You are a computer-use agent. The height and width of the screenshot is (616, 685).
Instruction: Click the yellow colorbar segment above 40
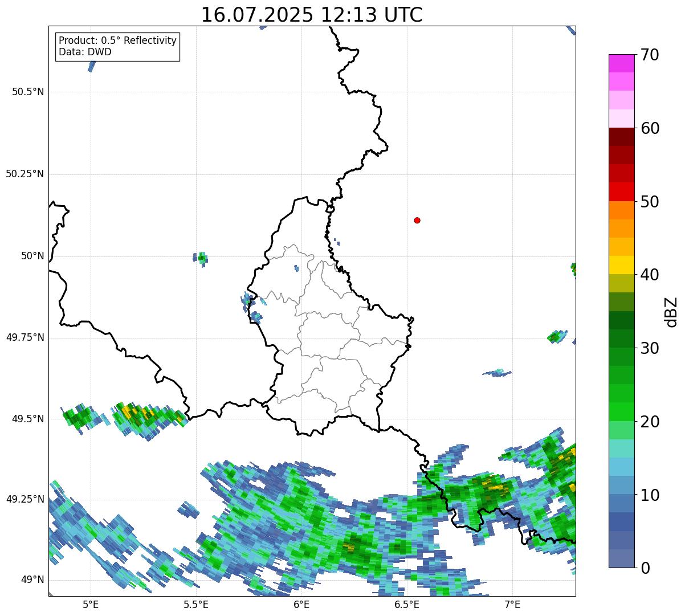[621, 265]
